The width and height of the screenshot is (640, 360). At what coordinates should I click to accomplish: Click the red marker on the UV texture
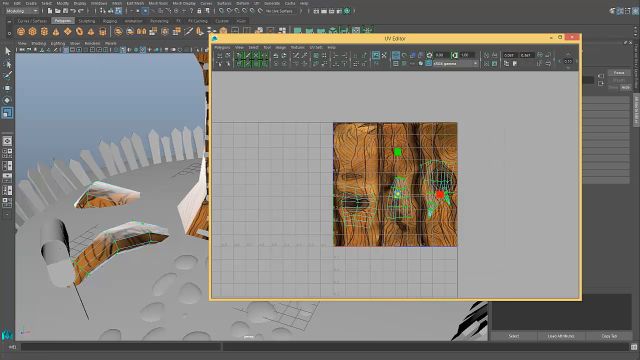440,194
